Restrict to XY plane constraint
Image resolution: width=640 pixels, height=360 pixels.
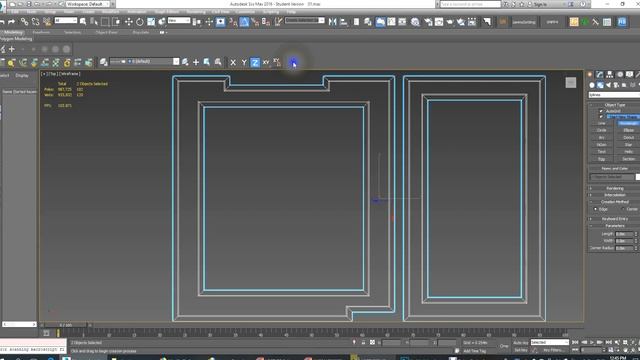(x=266, y=62)
